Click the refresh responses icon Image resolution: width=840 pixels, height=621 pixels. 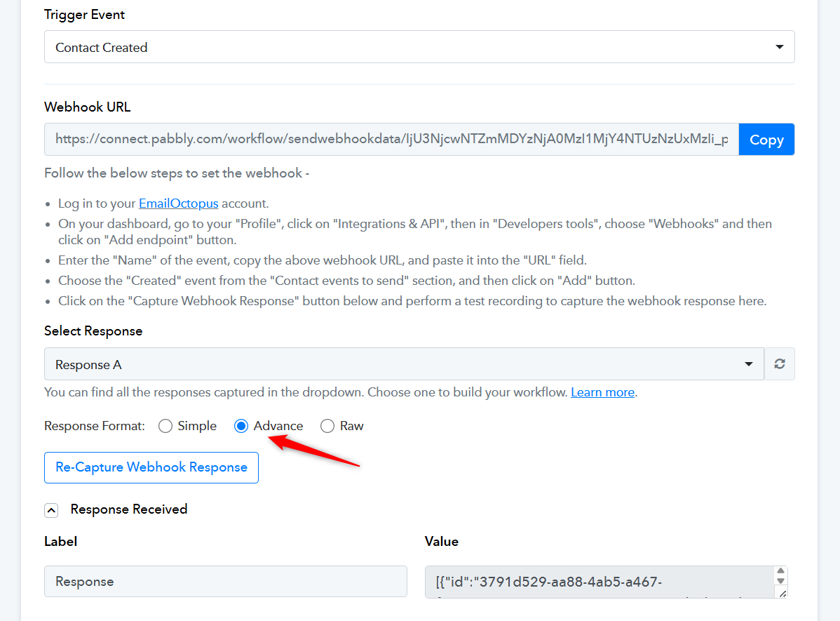tap(779, 364)
